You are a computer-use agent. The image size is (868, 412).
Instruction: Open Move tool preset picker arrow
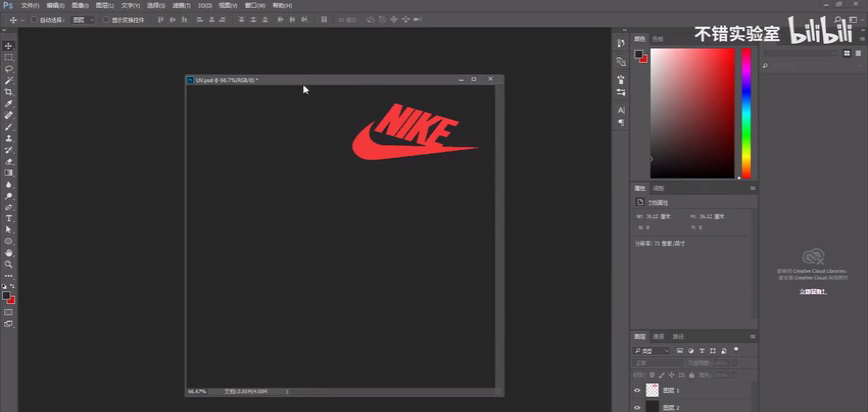(x=22, y=20)
